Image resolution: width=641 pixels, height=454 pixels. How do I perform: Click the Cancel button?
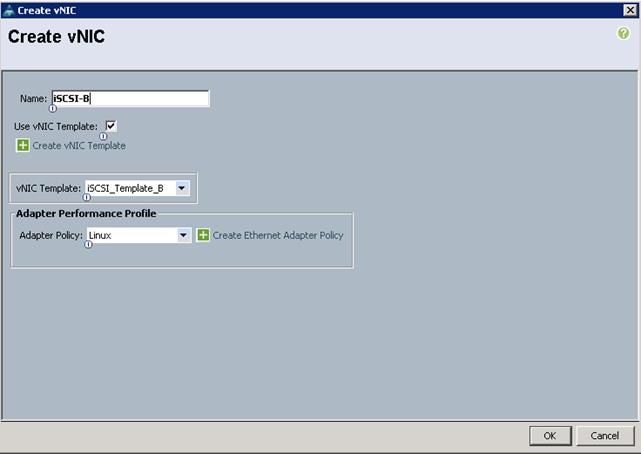605,436
